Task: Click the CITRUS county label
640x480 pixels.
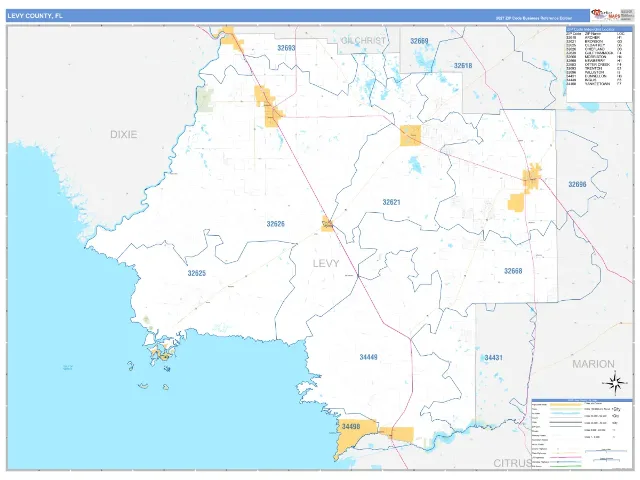Action: pyautogui.click(x=513, y=463)
